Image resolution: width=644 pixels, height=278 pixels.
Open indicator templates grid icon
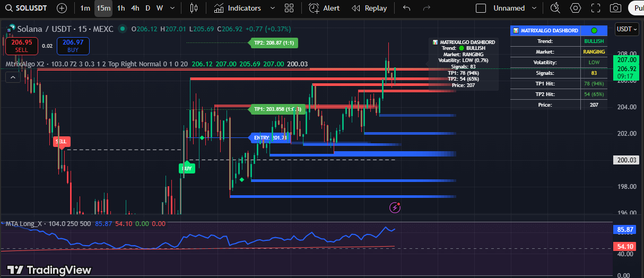point(289,8)
